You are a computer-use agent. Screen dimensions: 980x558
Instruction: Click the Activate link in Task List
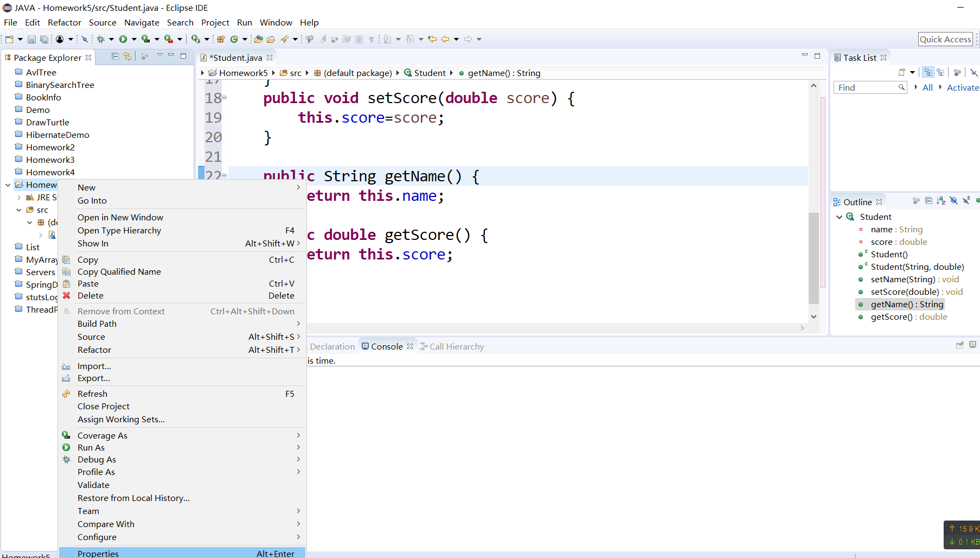(x=963, y=87)
